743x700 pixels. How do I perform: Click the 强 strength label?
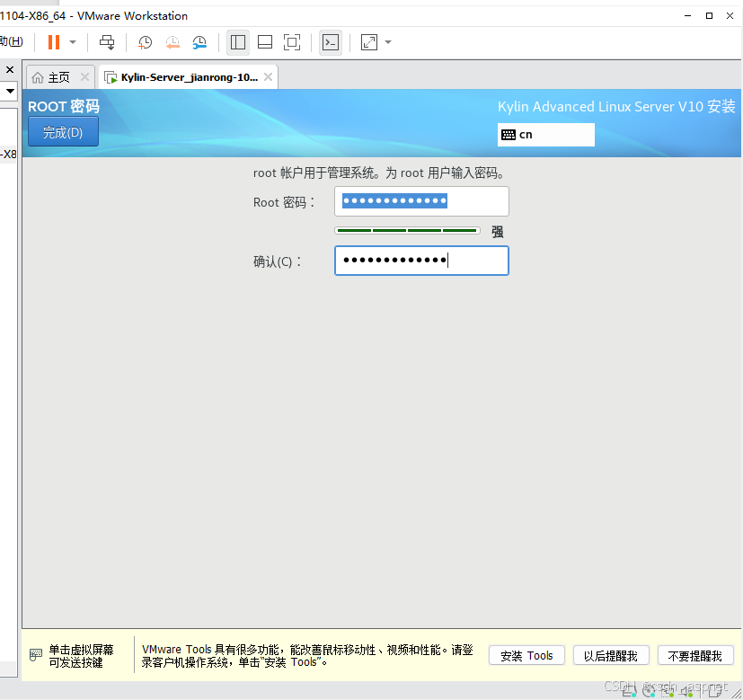pyautogui.click(x=497, y=232)
